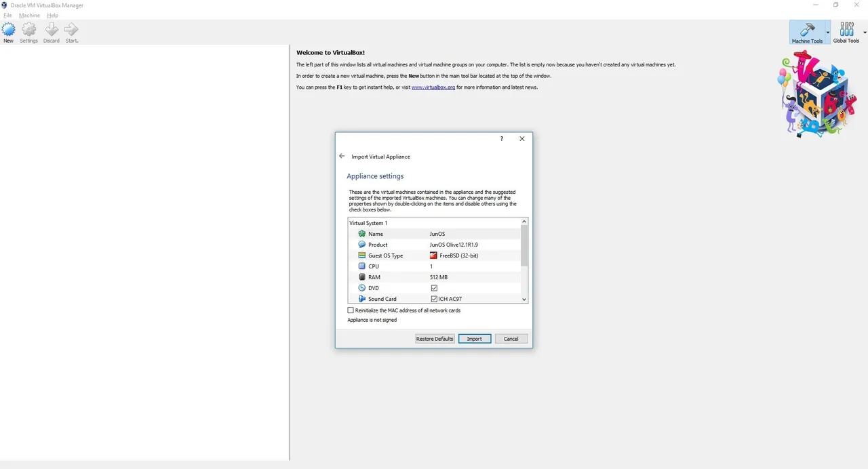Select the JunOS name value
Screen dimensions: 868x469
point(437,234)
